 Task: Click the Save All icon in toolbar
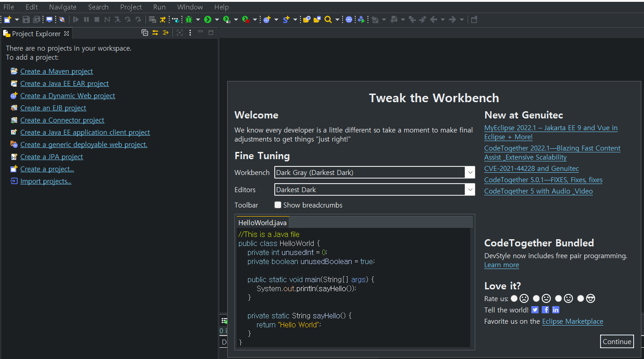[x=36, y=19]
